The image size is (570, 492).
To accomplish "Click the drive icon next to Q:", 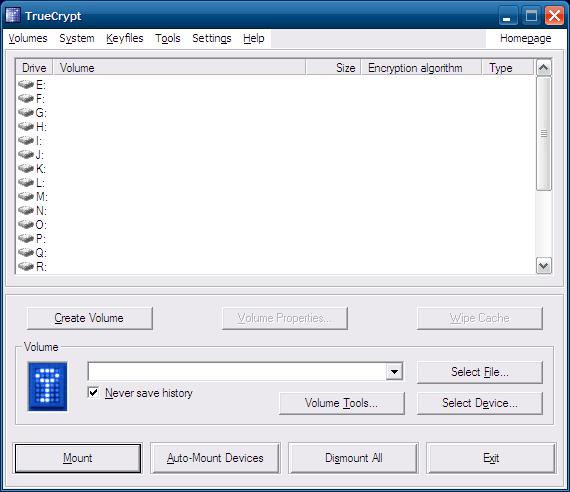I will 26,252.
